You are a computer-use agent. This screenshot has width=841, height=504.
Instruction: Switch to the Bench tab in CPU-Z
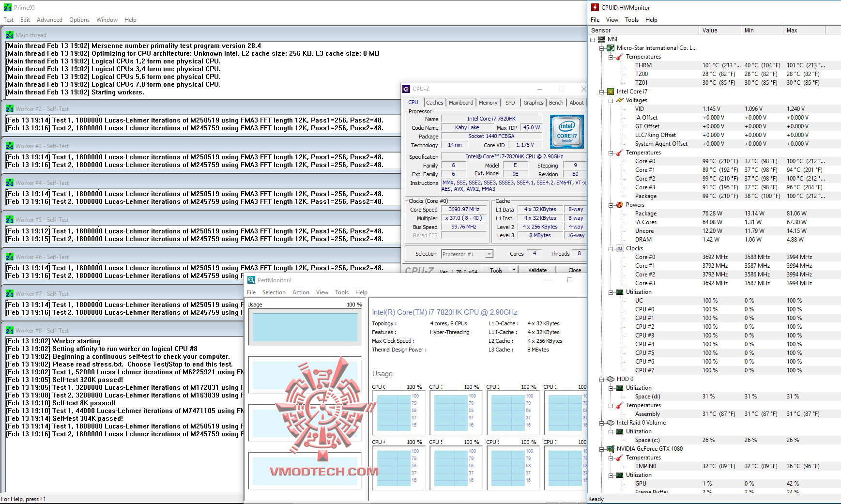click(x=556, y=103)
